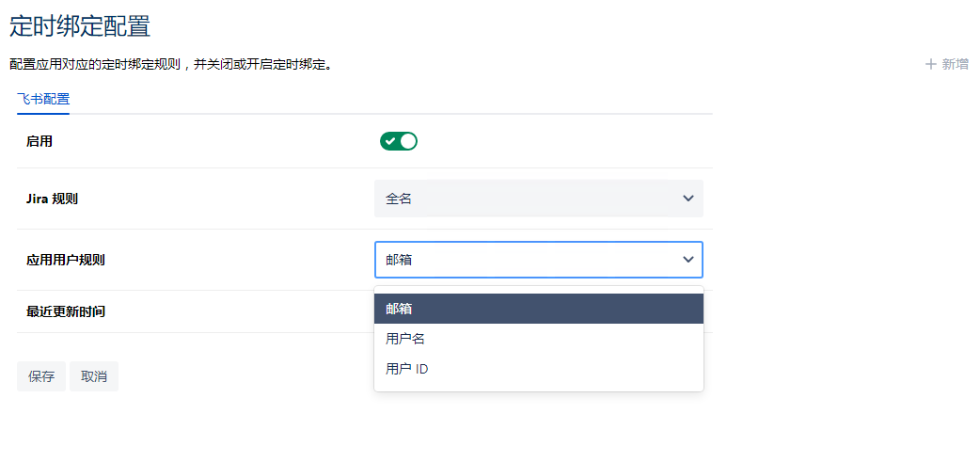Click the 最近更新时间 row label
The width and height of the screenshot is (980, 462).
[x=65, y=311]
